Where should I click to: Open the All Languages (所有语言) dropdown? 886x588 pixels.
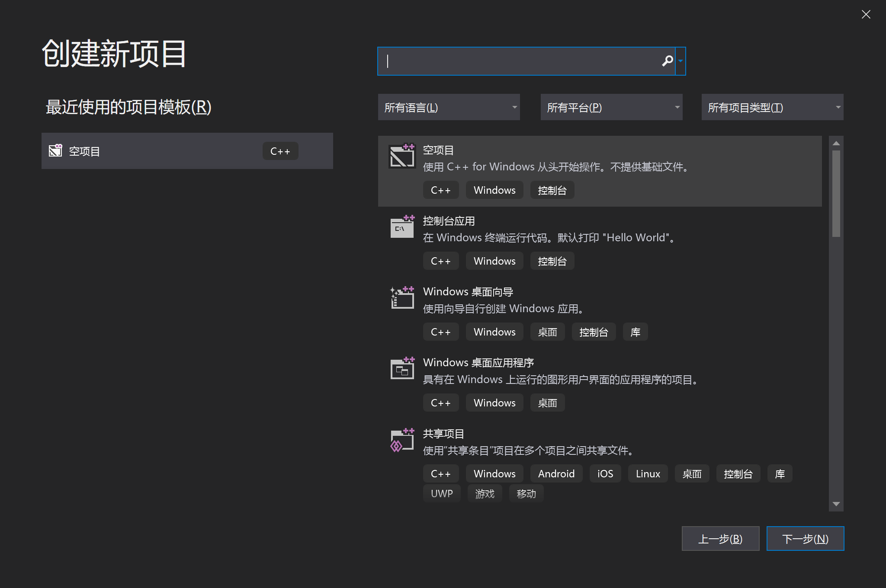coord(449,107)
